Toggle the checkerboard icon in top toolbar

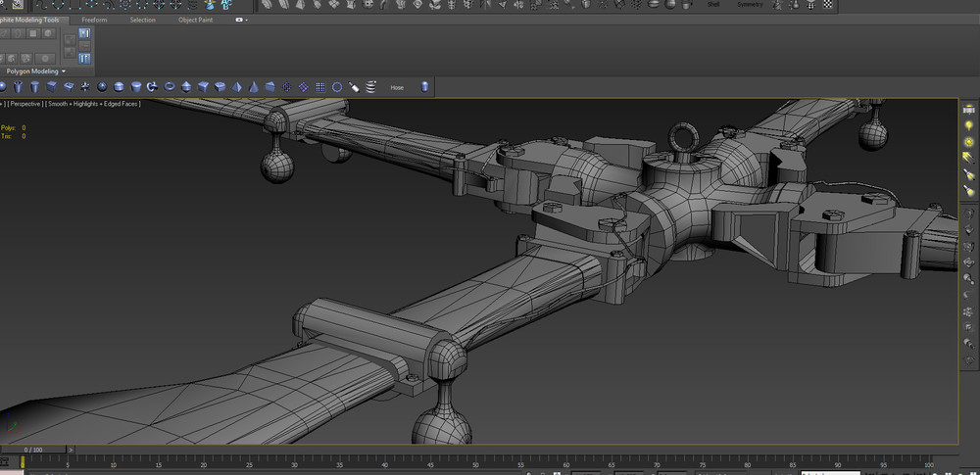click(829, 5)
